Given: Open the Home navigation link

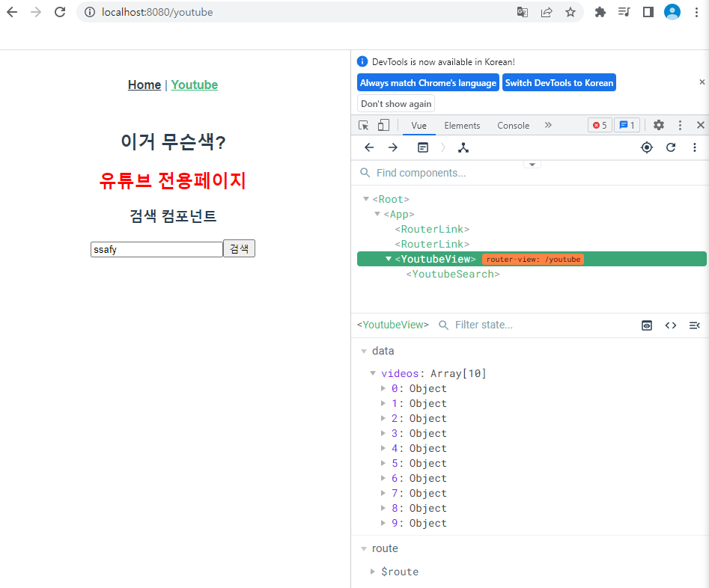Looking at the screenshot, I should coord(144,85).
